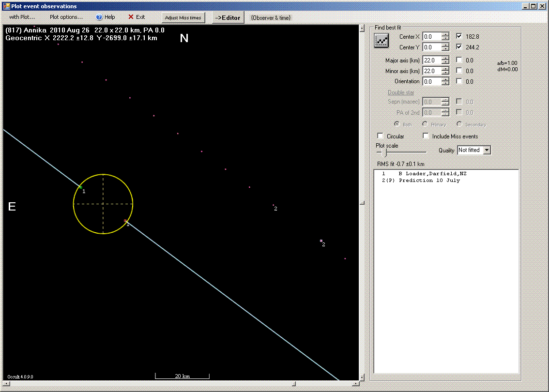Select the Primary radio button
The image size is (549, 392).
click(425, 124)
